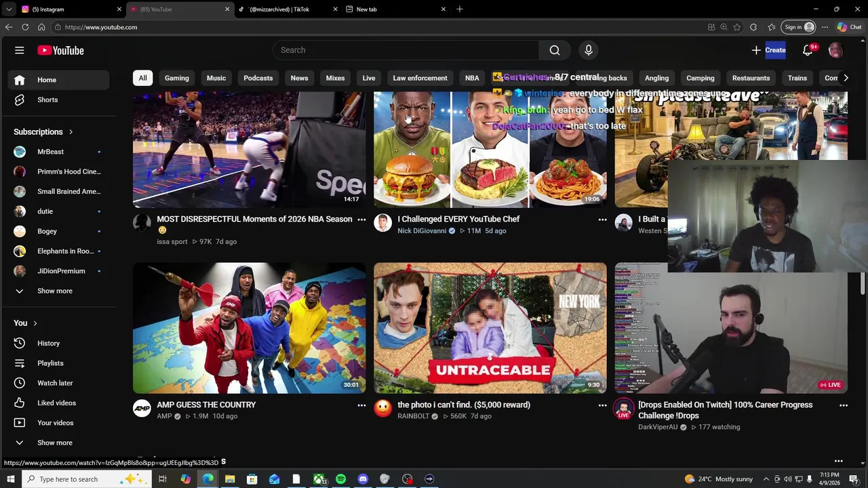This screenshot has width=868, height=488.
Task: Open the notifications bell
Action: [x=808, y=50]
